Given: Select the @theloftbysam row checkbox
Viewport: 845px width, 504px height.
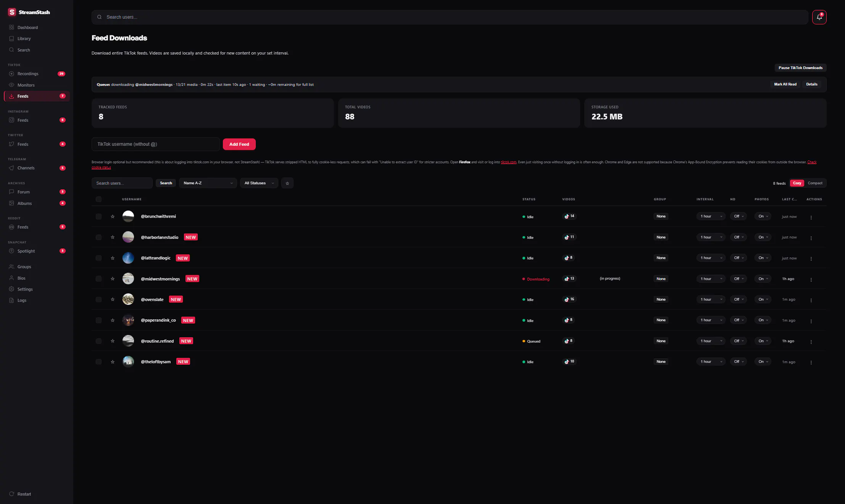Looking at the screenshot, I should (x=98, y=362).
